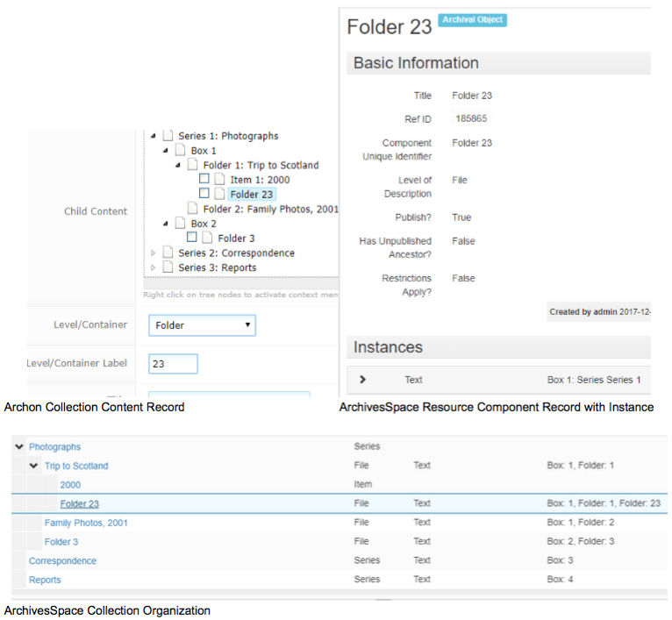The image size is (672, 620).
Task: Open the Correspondence series link
Action: pos(62,560)
